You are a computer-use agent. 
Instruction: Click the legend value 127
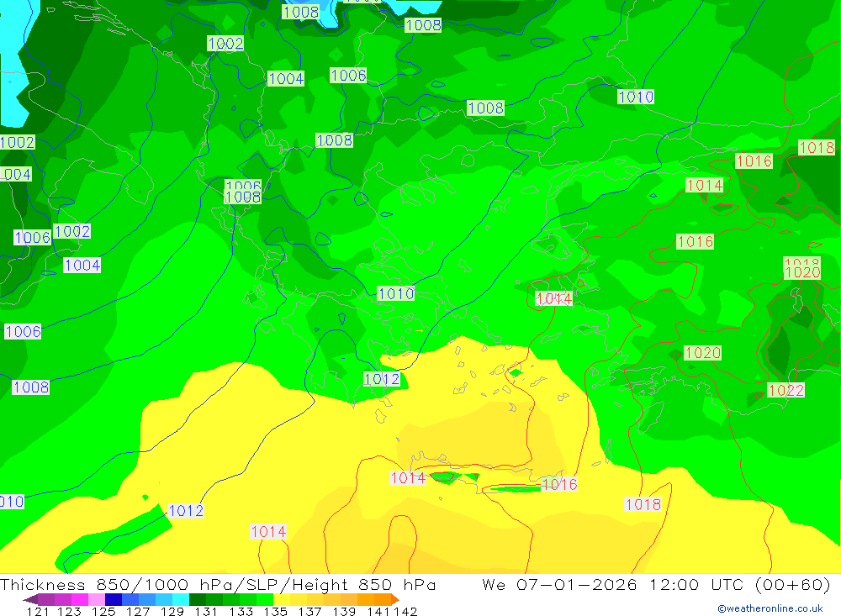tap(138, 611)
